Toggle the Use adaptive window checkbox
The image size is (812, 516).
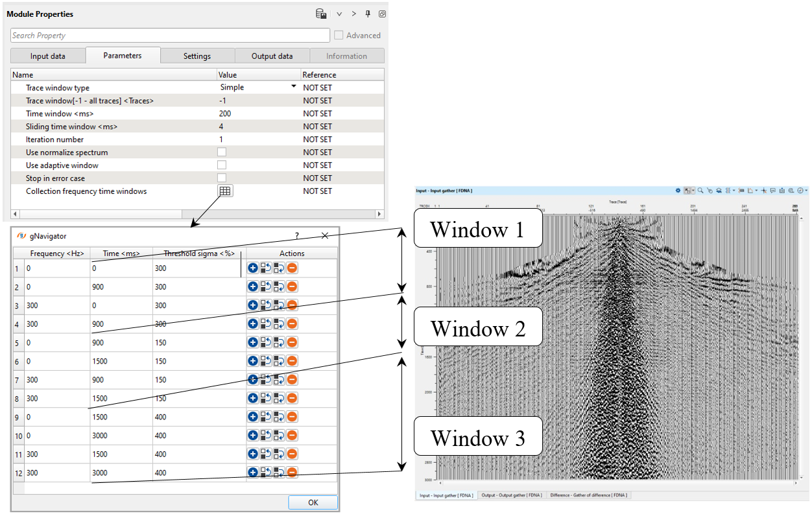coord(222,165)
